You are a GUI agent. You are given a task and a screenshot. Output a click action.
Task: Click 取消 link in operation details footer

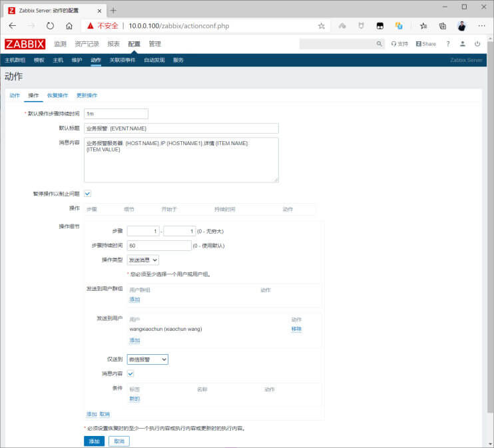(105, 414)
